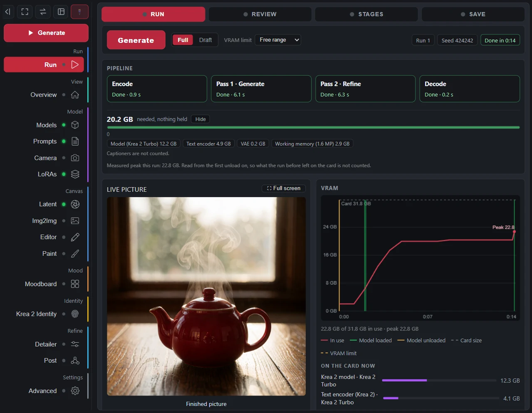Open Models via the cube icon
532x413 pixels.
[75, 125]
